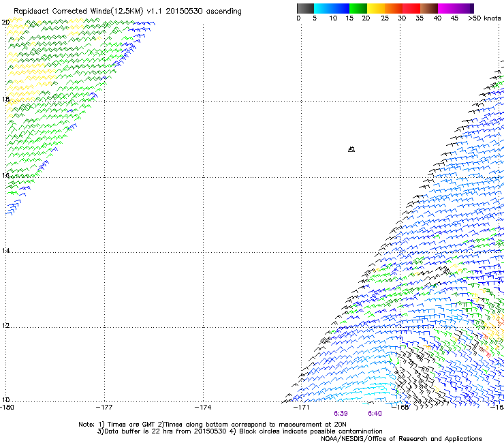Click the Rapidscat Corrected Winds title text
Image resolution: width=504 pixels, height=443 pixels.
[127, 12]
